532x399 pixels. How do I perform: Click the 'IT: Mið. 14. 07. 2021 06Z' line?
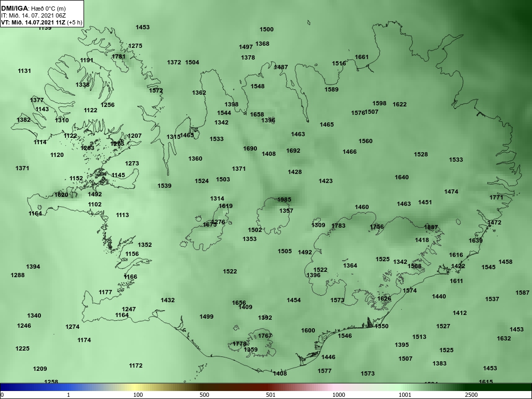pos(33,15)
